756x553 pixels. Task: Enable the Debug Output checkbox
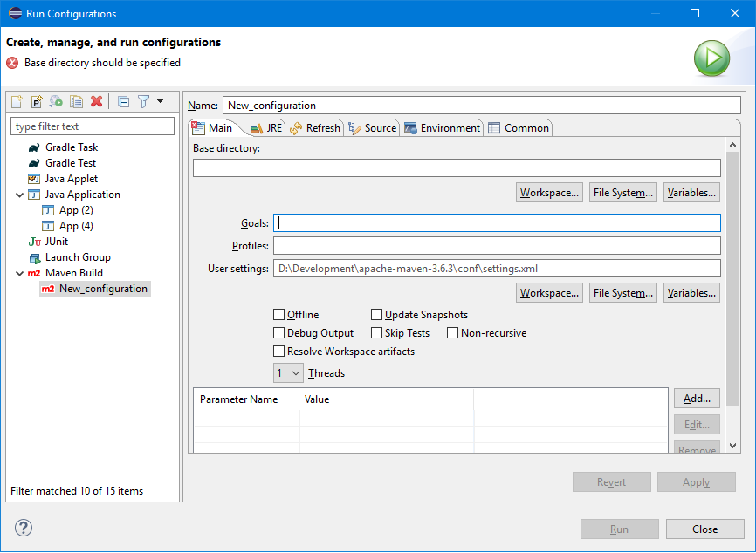(278, 333)
